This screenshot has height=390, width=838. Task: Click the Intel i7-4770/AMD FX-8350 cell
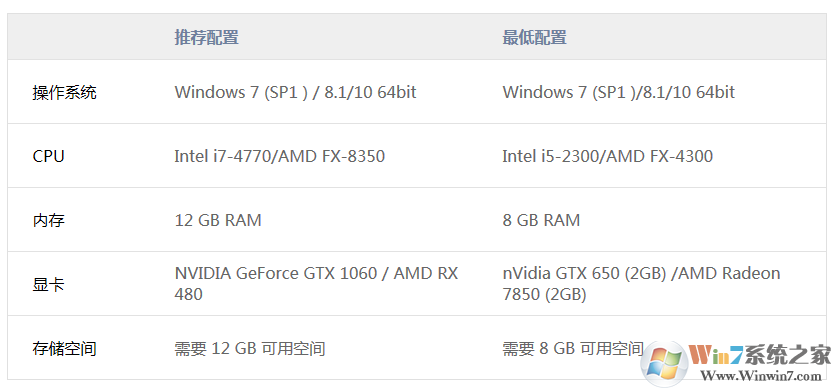coord(280,156)
